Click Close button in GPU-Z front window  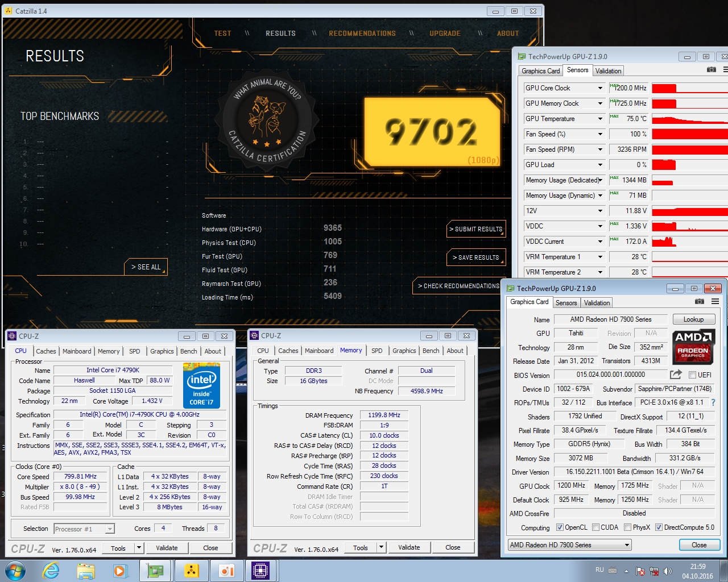pyautogui.click(x=699, y=544)
